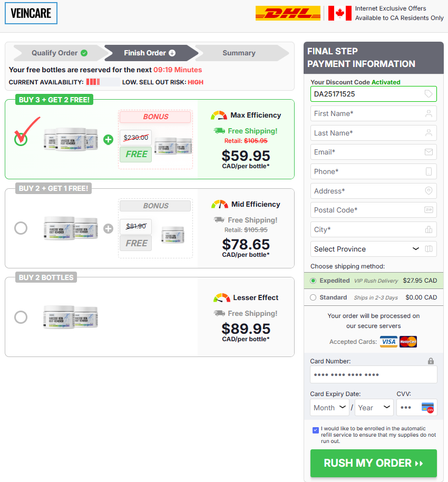This screenshot has height=482, width=448.
Task: Open the expiry Year dropdown
Action: pos(374,408)
